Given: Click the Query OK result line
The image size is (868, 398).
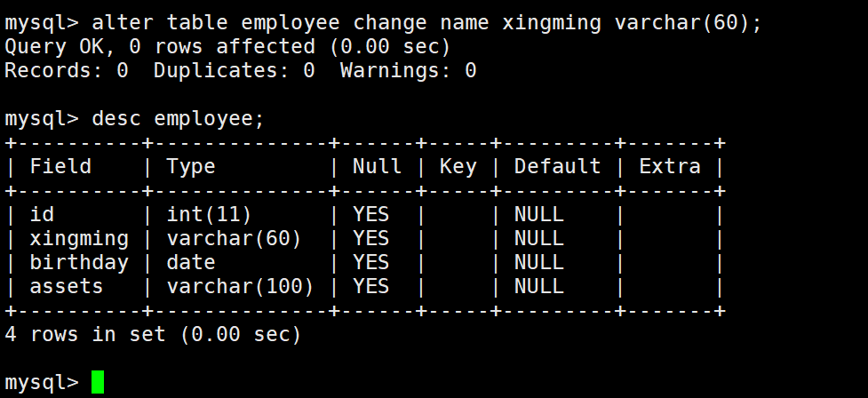Looking at the screenshot, I should pyautogui.click(x=227, y=46).
